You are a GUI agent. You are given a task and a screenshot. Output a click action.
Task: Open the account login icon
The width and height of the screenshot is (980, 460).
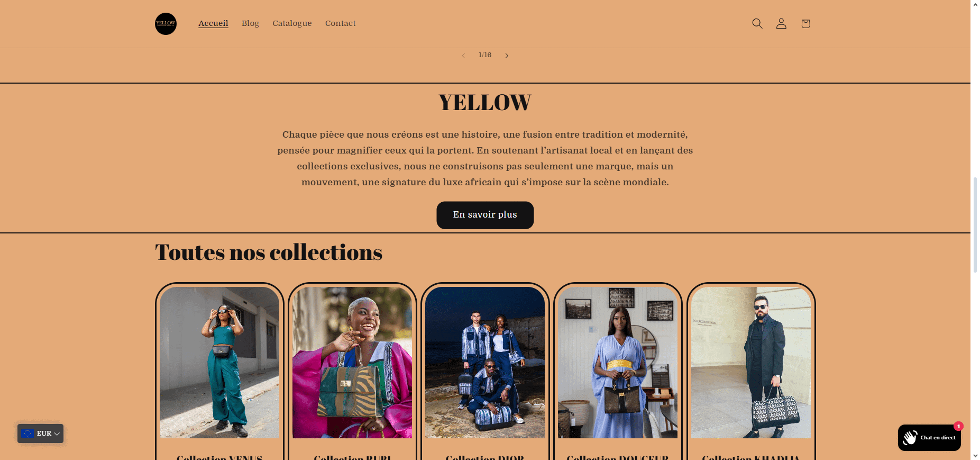[x=781, y=24]
